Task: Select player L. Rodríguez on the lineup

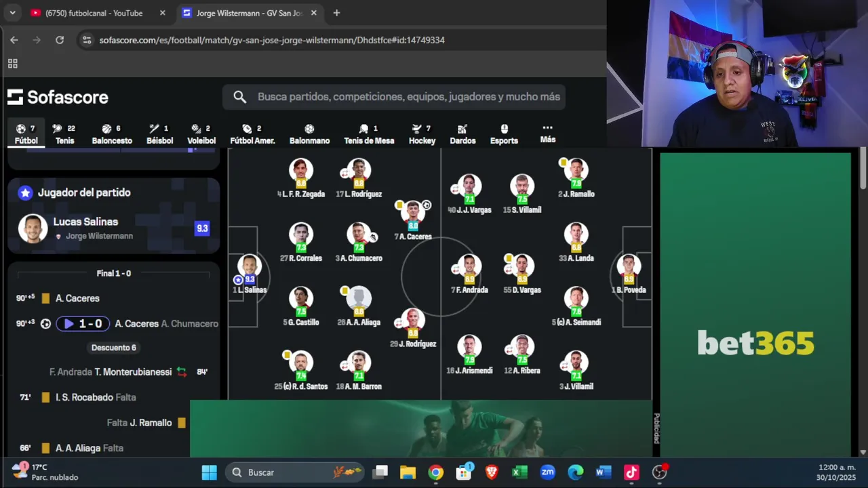Action: (358, 178)
